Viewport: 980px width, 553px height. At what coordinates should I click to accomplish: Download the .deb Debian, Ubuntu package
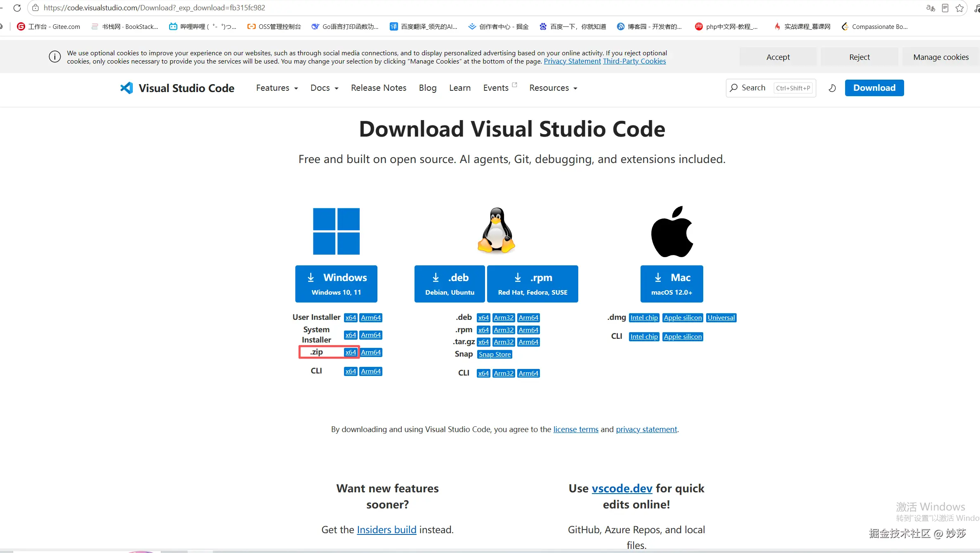(450, 284)
